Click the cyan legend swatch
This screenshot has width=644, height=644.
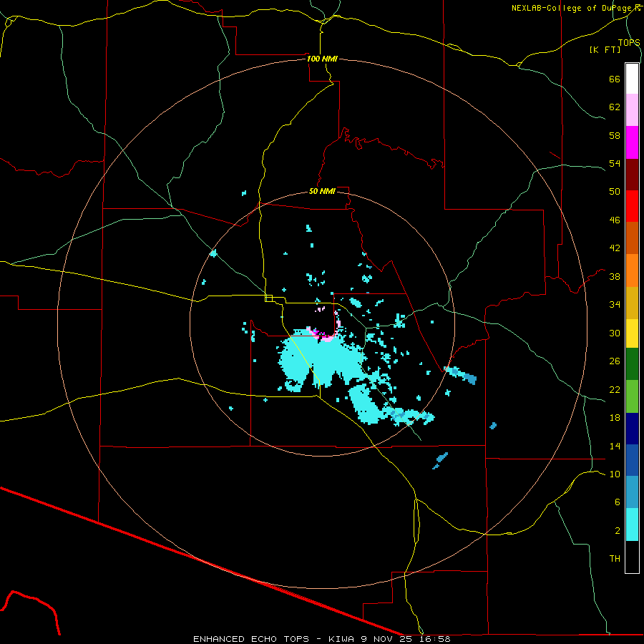(x=632, y=525)
